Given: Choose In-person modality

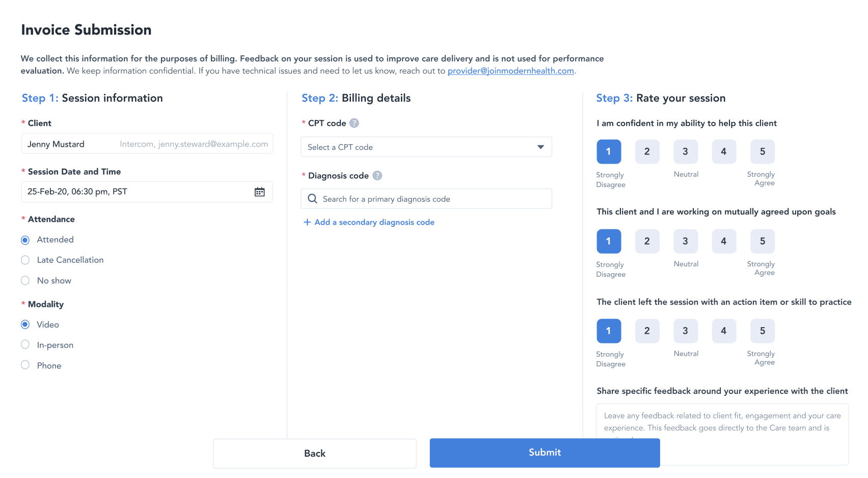Looking at the screenshot, I should (25, 345).
